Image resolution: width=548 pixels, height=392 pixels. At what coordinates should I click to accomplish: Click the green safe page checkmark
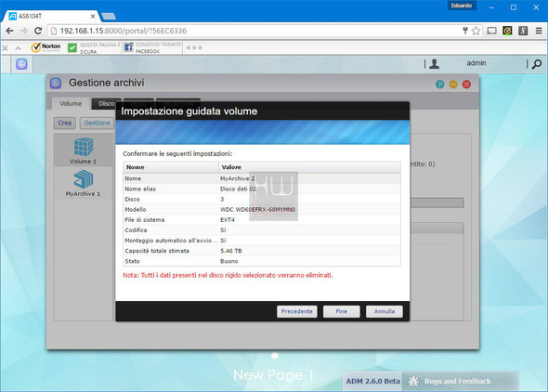click(72, 47)
